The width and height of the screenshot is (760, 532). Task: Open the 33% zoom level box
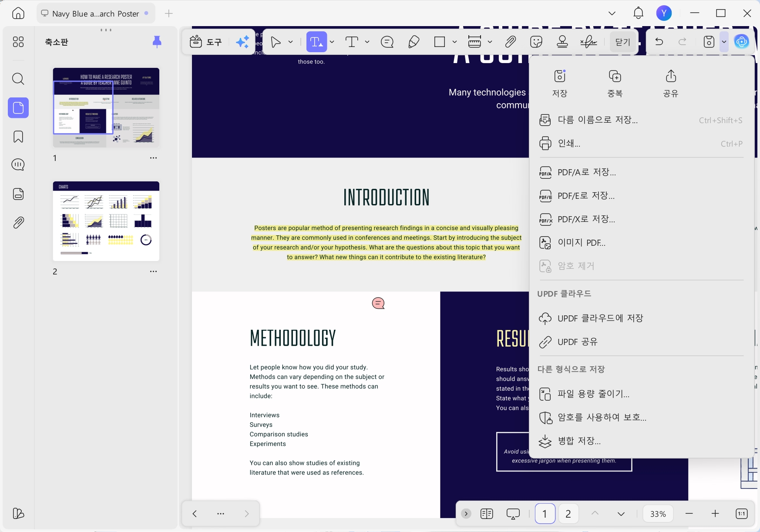[x=658, y=514]
